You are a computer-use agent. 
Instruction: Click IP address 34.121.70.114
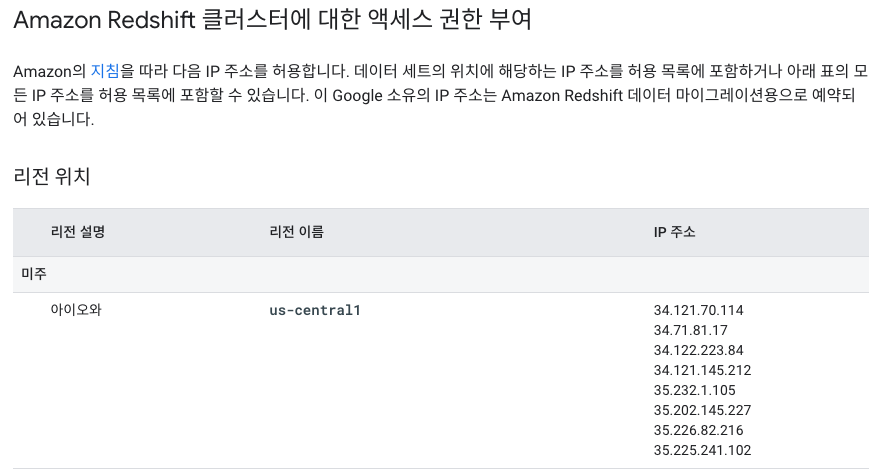(698, 310)
